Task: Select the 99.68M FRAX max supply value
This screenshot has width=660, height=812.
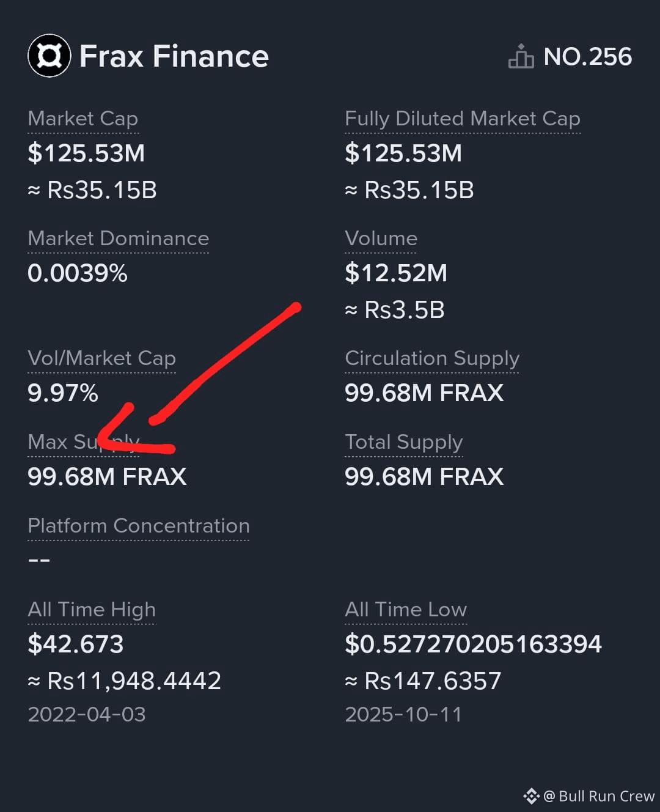Action: [108, 476]
